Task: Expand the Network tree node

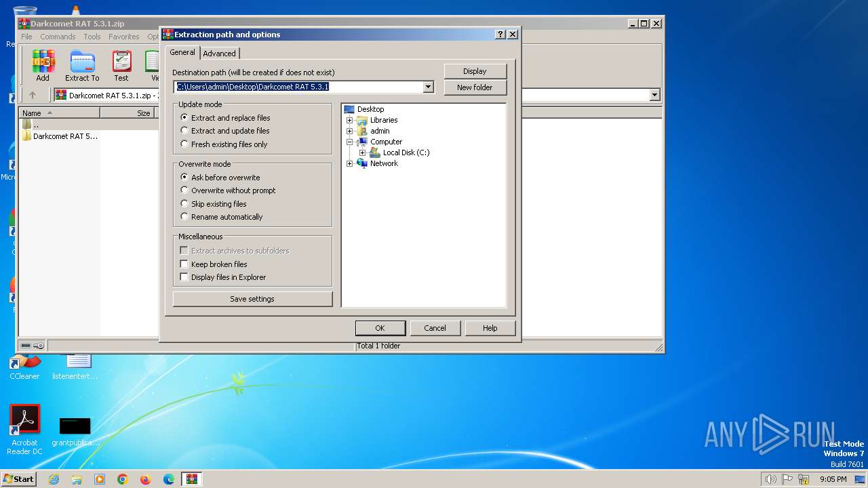Action: pos(350,163)
